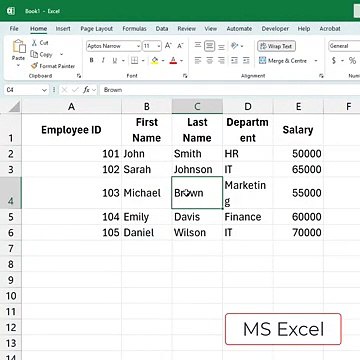This screenshot has width=360, height=360.
Task: Align text left
Action: (x=198, y=60)
